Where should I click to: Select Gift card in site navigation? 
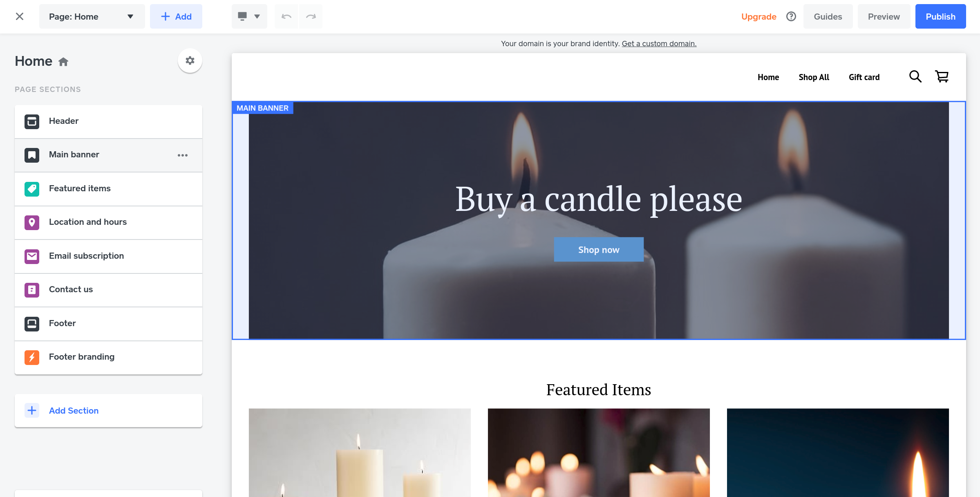click(864, 77)
